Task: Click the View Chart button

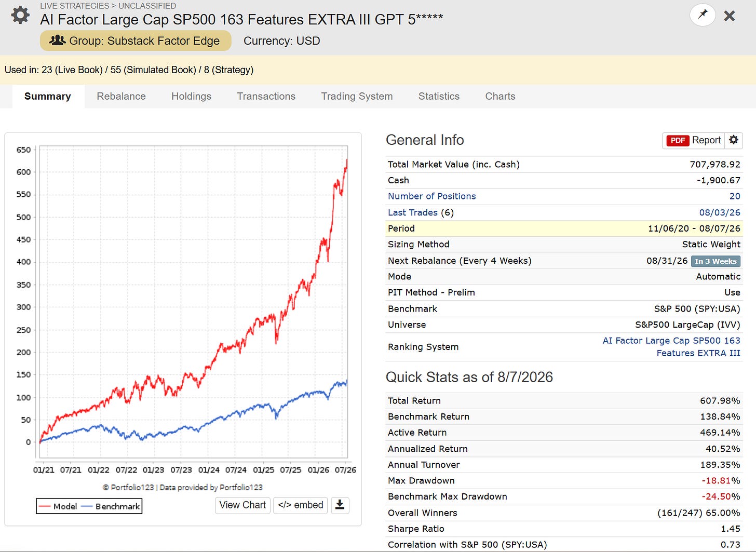Action: pyautogui.click(x=242, y=505)
